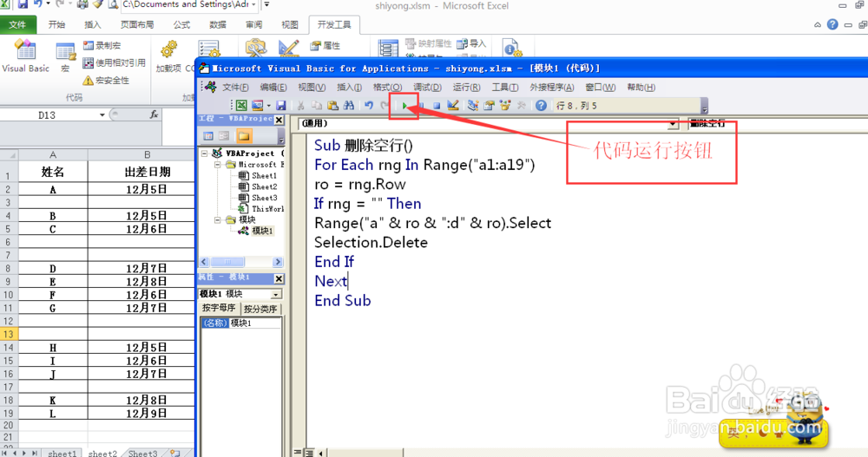Switch to 按字母序 properties tab

click(220, 308)
